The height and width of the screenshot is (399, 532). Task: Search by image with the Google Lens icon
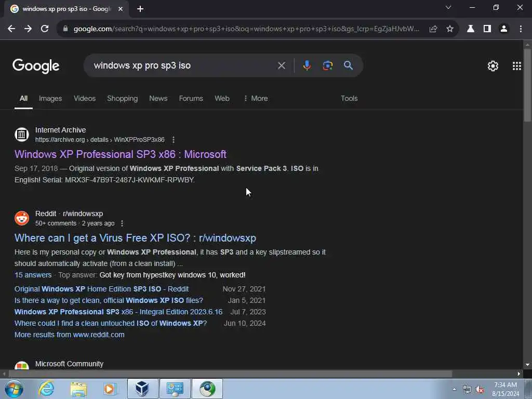(327, 65)
